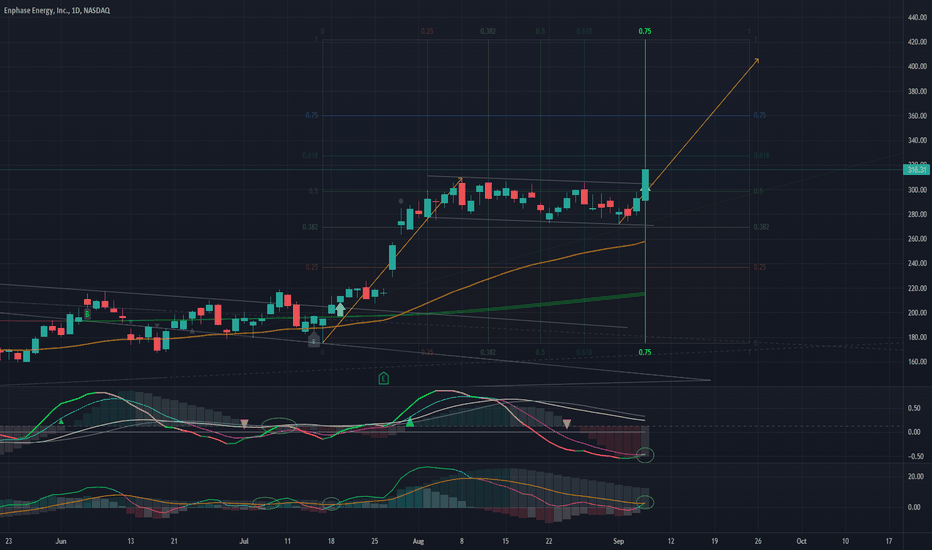Select the pink down-triangle signal in late August oscillator
Image resolution: width=932 pixels, height=550 pixels.
pos(566,424)
